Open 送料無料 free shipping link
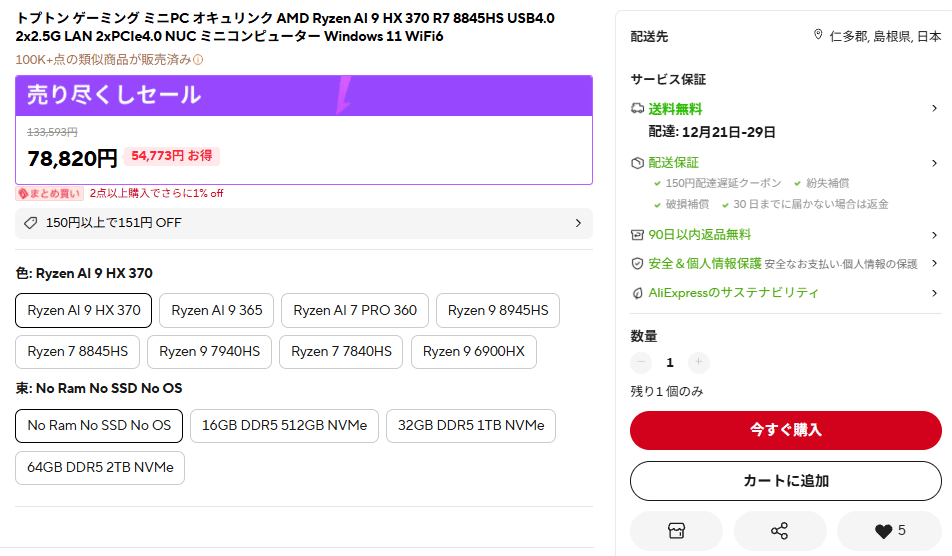 pos(675,109)
